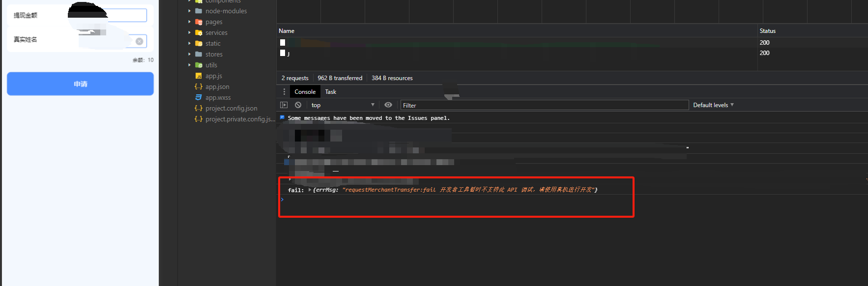This screenshot has width=868, height=286.
Task: Select the first network request row icon
Action: tap(283, 42)
